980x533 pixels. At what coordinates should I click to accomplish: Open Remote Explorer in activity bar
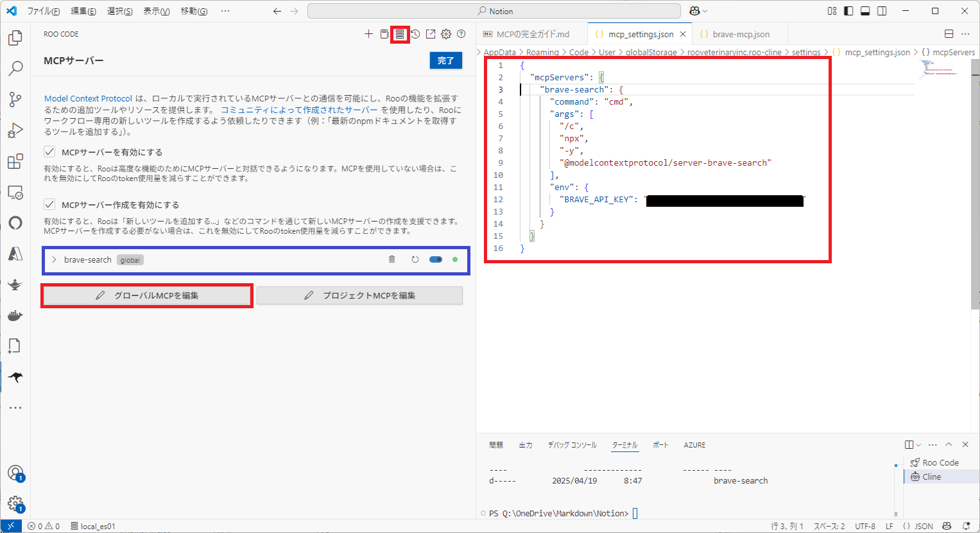[x=15, y=192]
